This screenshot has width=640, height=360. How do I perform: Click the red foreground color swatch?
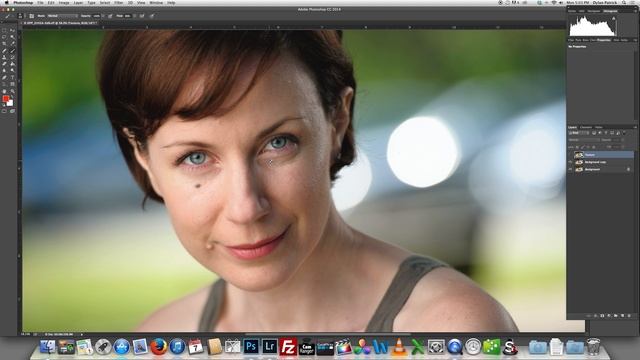tap(5, 99)
